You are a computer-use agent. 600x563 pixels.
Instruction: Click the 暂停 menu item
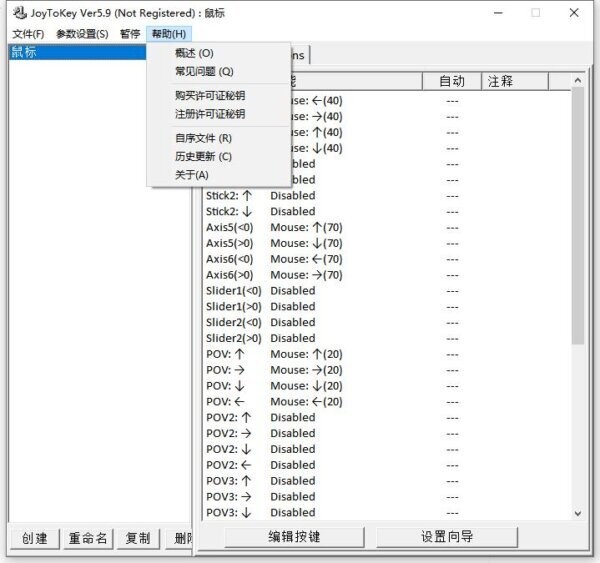coord(130,34)
